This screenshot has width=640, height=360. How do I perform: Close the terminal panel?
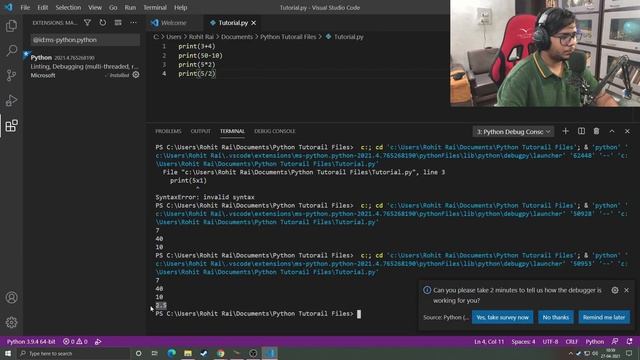pyautogui.click(x=627, y=131)
